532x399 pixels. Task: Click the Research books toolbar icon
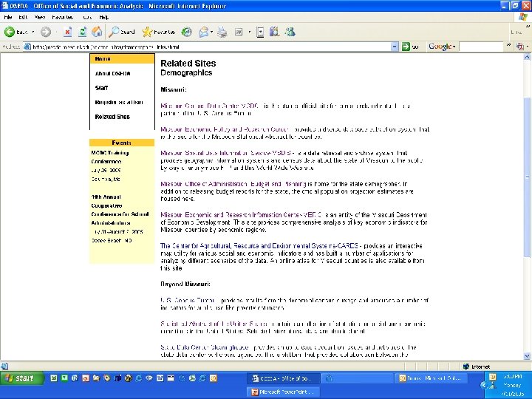[274, 32]
